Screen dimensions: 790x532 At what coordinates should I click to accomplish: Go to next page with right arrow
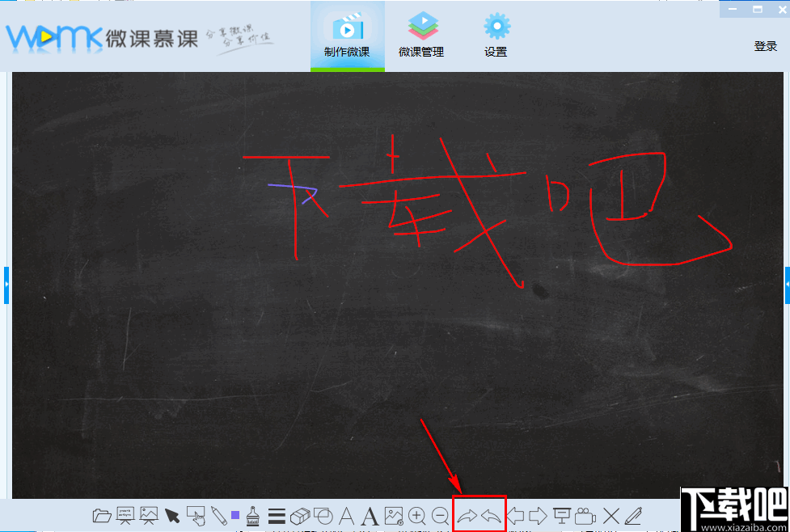pyautogui.click(x=538, y=516)
